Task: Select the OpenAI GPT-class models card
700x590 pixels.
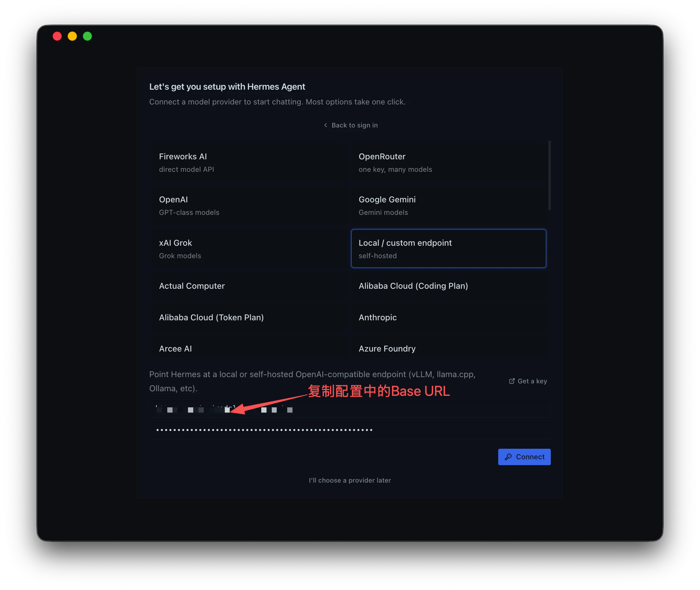Action: pyautogui.click(x=250, y=206)
